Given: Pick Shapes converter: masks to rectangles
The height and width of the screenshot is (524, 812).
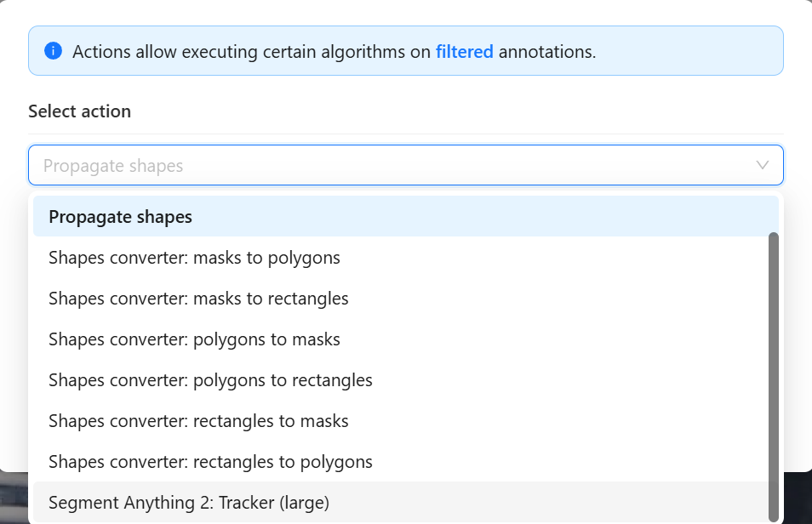Looking at the screenshot, I should 198,299.
